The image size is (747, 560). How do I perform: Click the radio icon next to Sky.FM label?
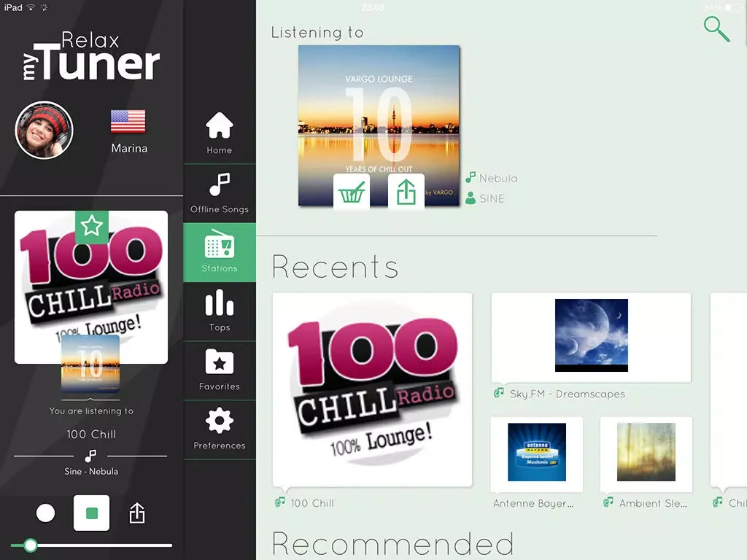click(x=499, y=393)
